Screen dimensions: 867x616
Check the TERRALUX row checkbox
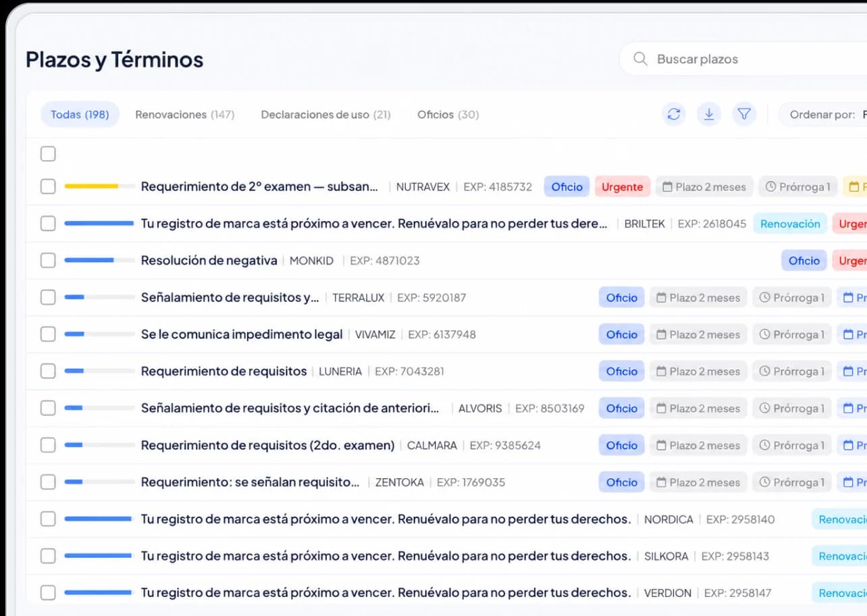click(x=48, y=297)
